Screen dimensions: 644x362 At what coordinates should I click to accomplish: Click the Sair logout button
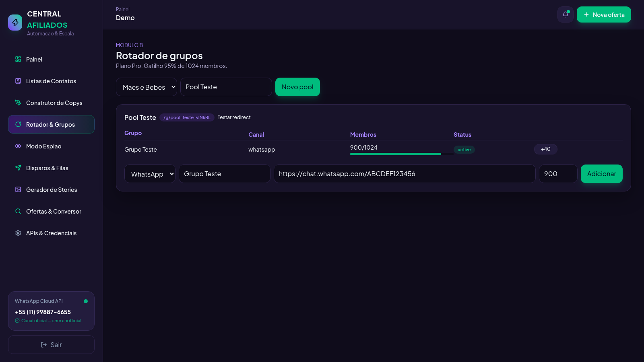51,345
